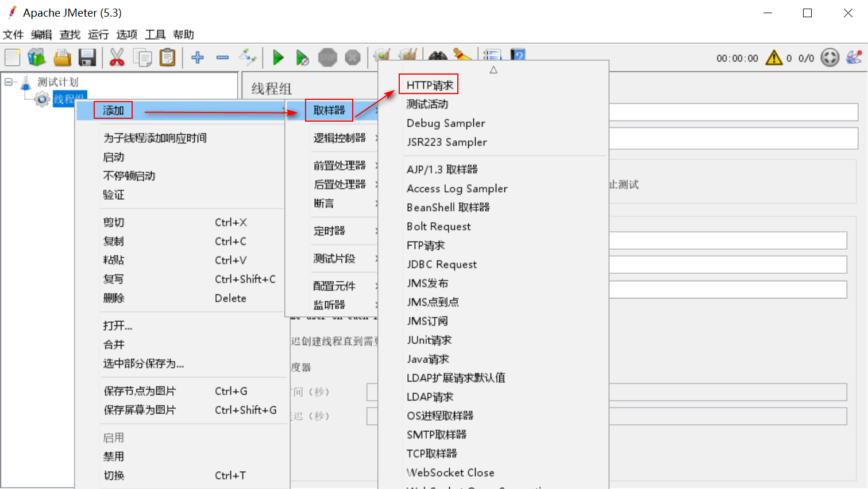The image size is (868, 489).
Task: Click the 线程组 gear icon in tree
Action: click(42, 99)
